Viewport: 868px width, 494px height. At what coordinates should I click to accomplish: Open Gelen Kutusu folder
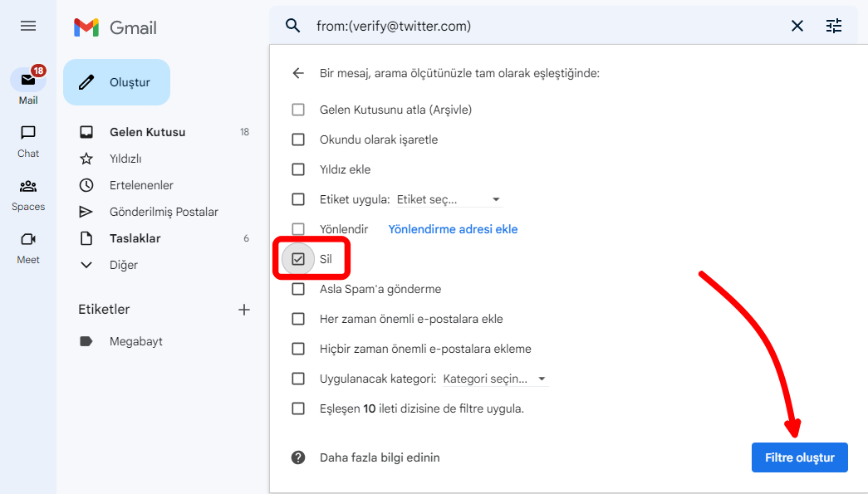[147, 132]
